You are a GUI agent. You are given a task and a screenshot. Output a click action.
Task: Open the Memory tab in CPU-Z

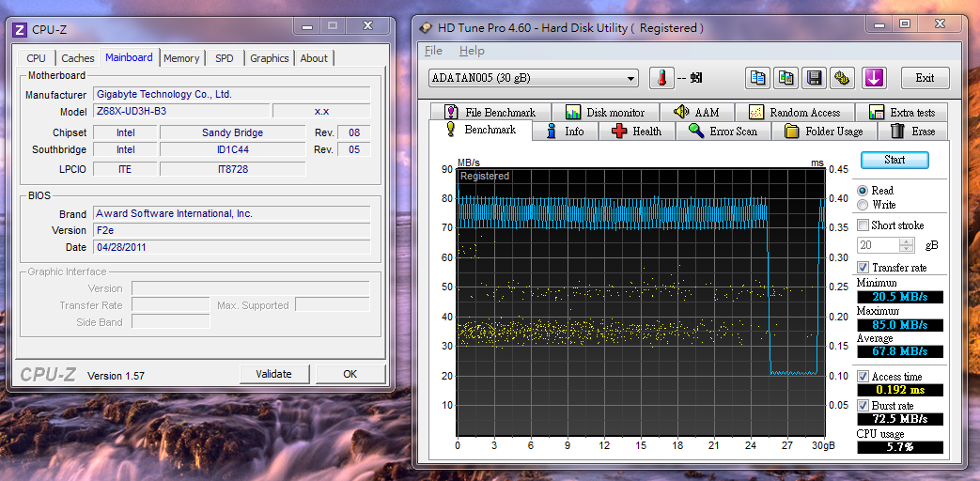point(181,58)
